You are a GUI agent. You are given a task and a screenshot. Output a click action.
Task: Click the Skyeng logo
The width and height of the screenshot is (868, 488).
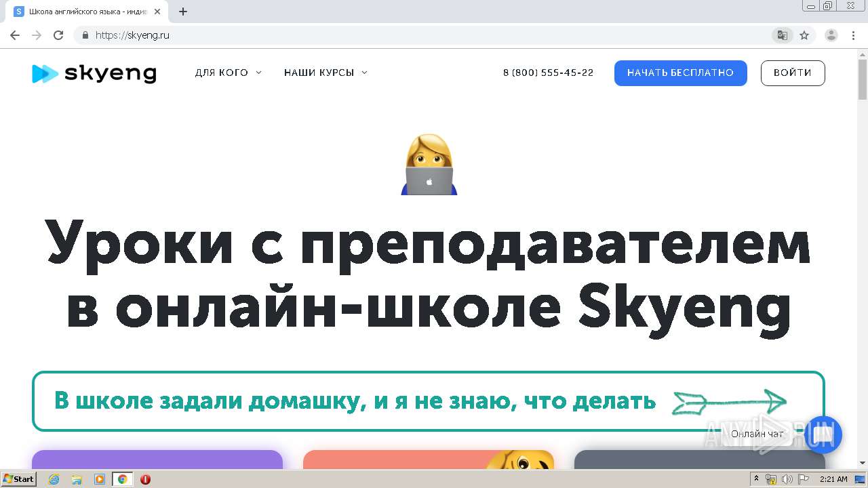coord(94,73)
